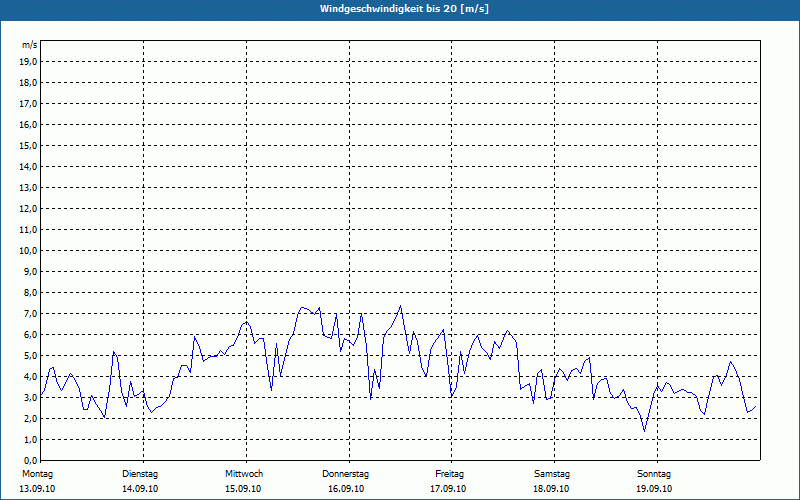Select the 8,0 axis value
Screen dimensions: 800x500
click(x=30, y=293)
